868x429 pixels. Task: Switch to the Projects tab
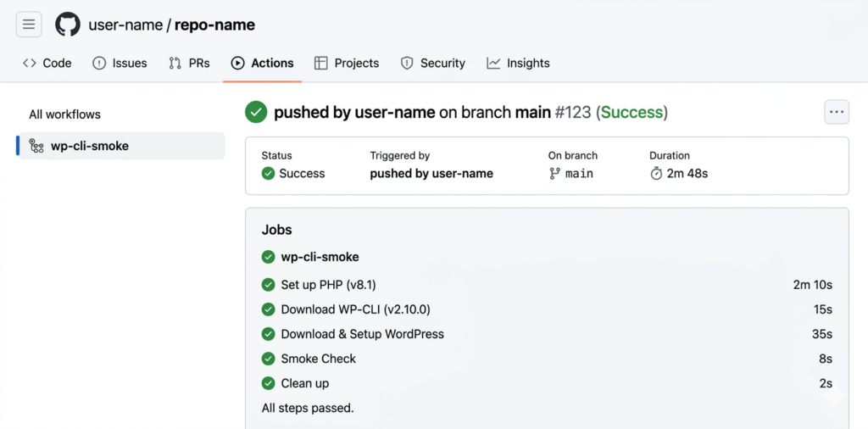(347, 63)
